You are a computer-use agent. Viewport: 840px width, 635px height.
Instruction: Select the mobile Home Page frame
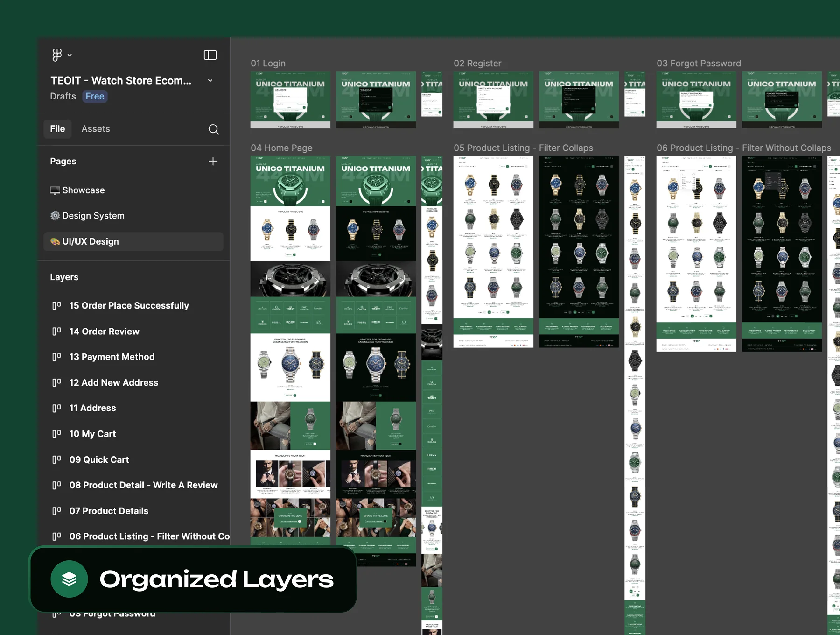[x=432, y=395]
